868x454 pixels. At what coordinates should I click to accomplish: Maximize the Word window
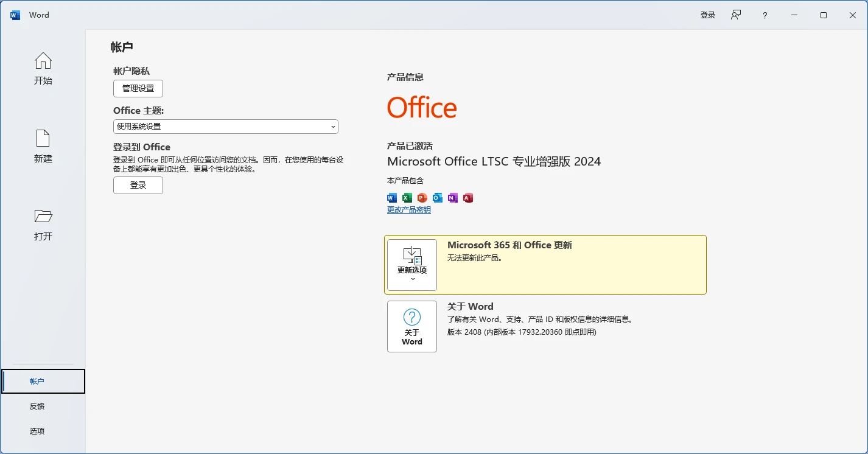824,15
